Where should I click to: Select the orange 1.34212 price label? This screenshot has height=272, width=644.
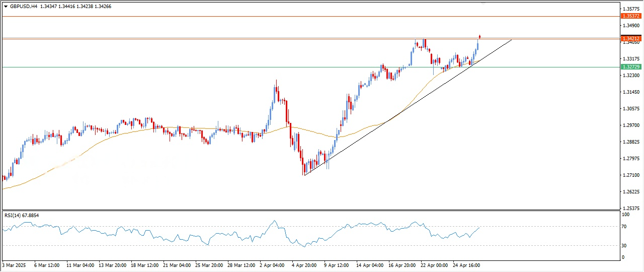tap(631, 38)
